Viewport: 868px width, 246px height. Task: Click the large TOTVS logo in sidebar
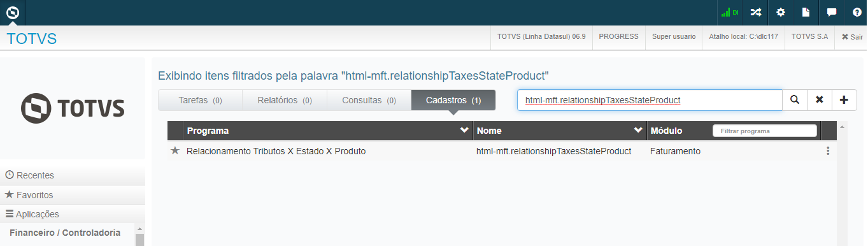coord(73,108)
